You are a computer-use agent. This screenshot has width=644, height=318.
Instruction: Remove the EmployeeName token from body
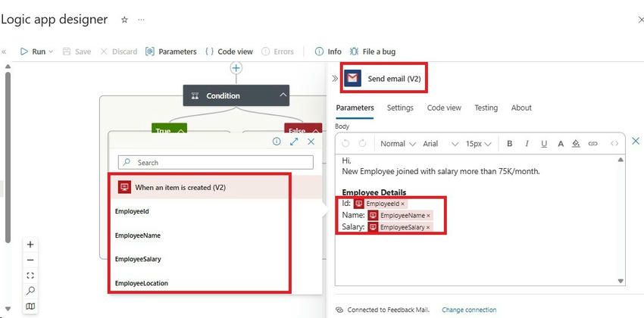pos(428,216)
